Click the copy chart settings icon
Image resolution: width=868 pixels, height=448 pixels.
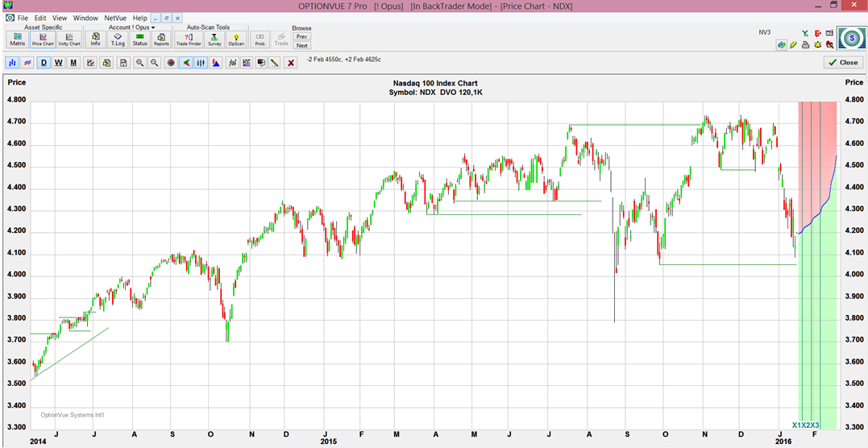[x=107, y=63]
